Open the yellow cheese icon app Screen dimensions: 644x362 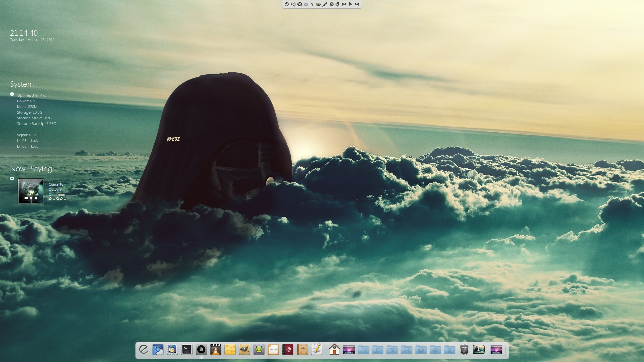point(230,350)
